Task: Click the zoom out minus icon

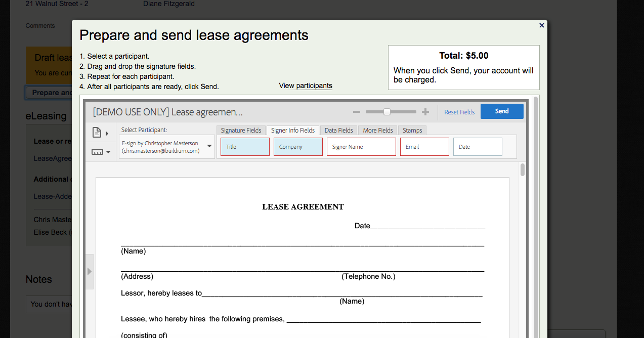Action: (357, 112)
